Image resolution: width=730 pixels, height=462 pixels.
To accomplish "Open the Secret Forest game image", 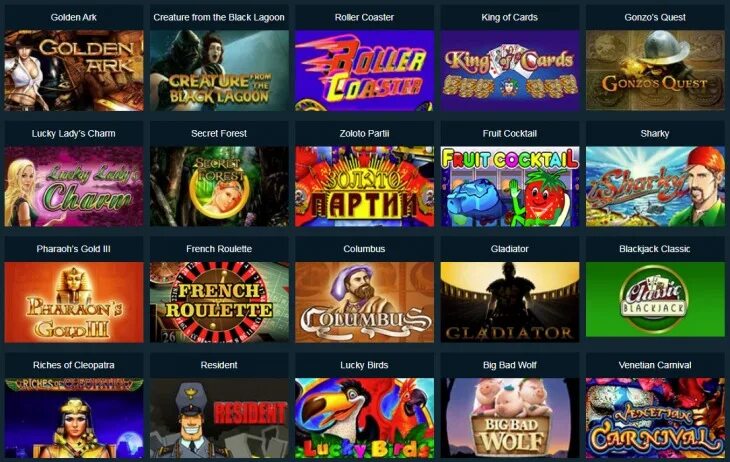I will point(219,187).
